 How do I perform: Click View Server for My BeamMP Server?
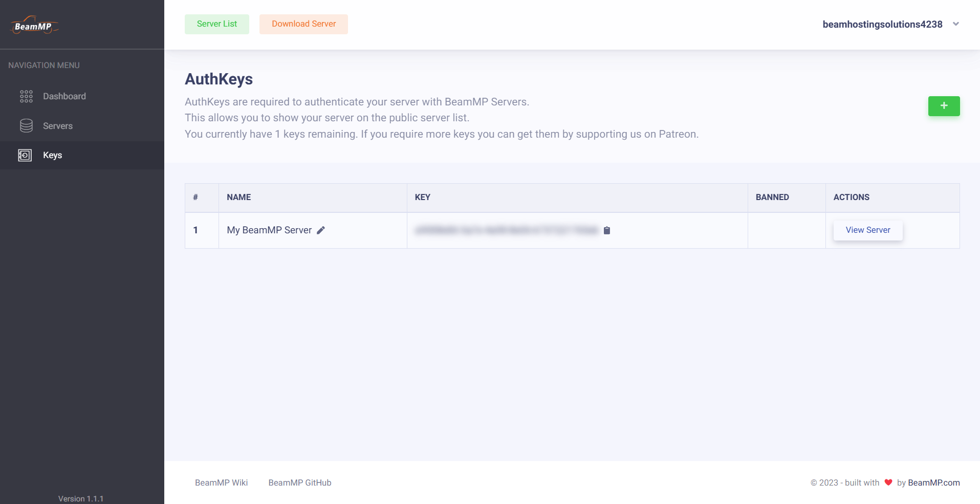coord(868,230)
